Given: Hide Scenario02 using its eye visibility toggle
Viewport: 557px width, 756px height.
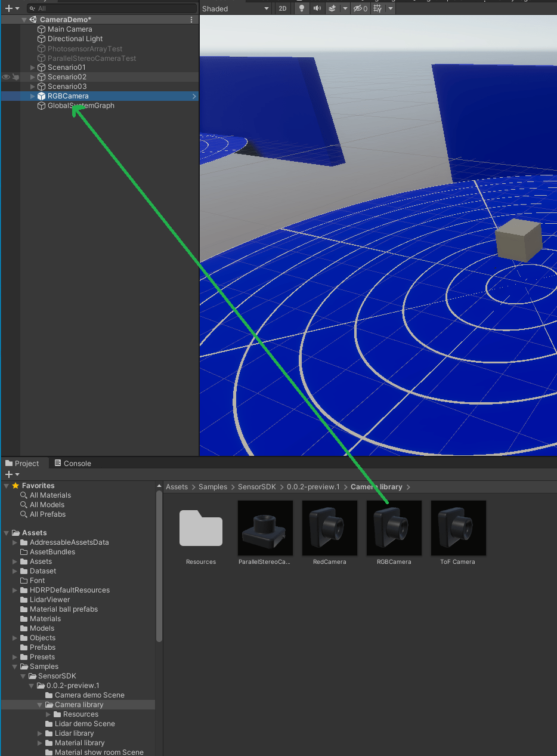Looking at the screenshot, I should tap(5, 76).
